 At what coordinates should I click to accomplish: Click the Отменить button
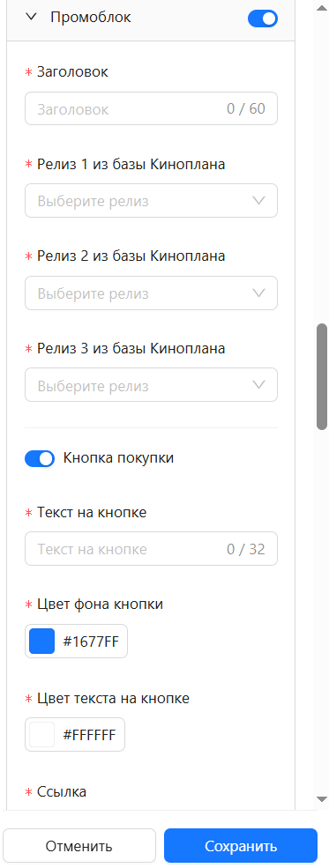(79, 846)
